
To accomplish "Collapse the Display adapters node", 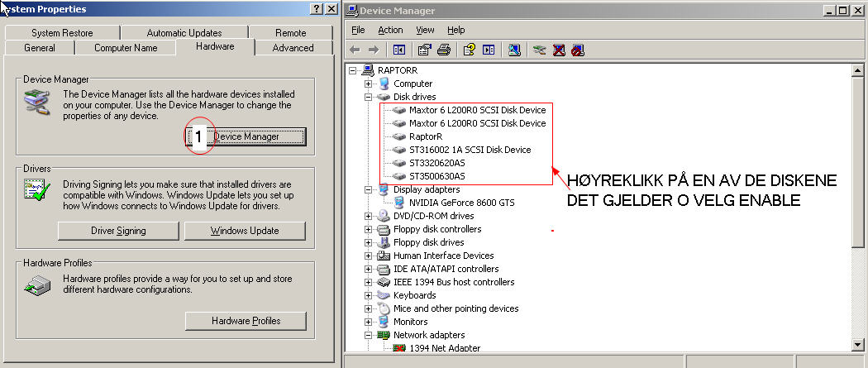I will [x=368, y=190].
